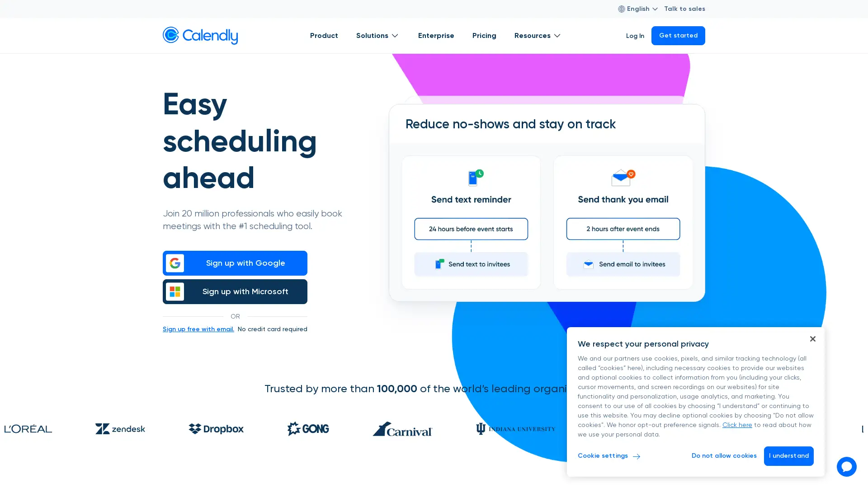Enable cookies with I understand button
This screenshot has height=488, width=868.
click(x=788, y=456)
